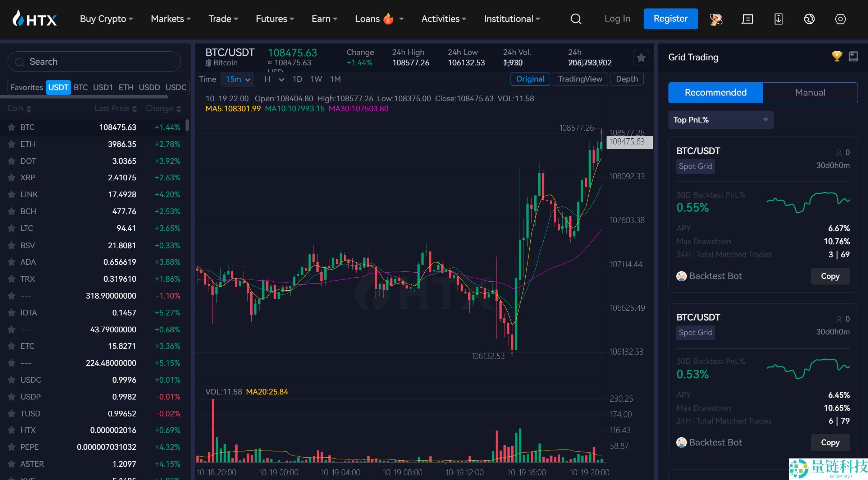Image resolution: width=868 pixels, height=480 pixels.
Task: Click the Backtest Bot avatar on the 0.55% card
Action: [x=681, y=276]
